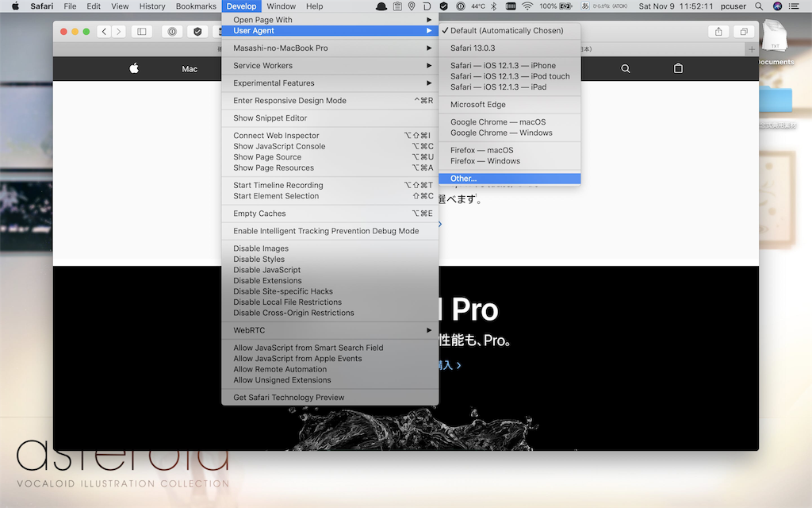Choose Connect Web Inspector
The image size is (812, 508).
[330, 136]
